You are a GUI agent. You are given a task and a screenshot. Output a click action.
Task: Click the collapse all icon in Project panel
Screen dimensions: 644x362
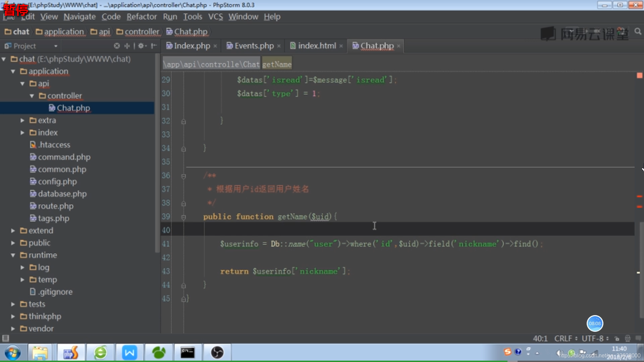pyautogui.click(x=127, y=46)
